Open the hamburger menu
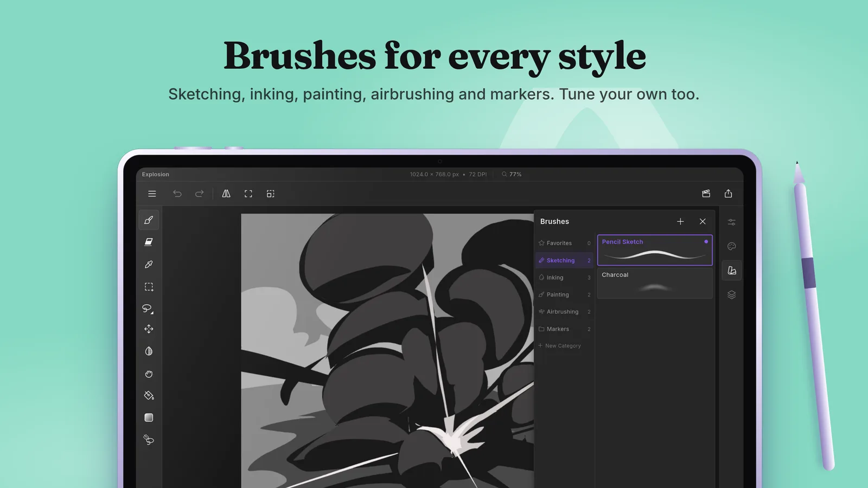868x488 pixels. click(x=152, y=194)
